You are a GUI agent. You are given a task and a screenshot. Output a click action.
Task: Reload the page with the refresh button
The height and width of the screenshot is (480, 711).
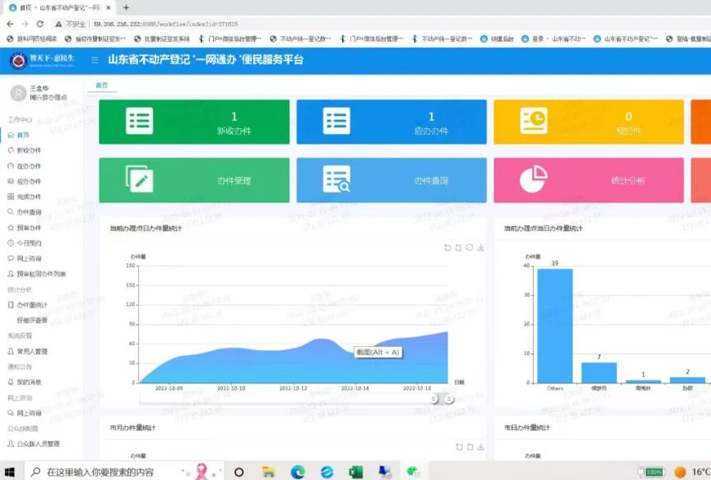tap(40, 24)
